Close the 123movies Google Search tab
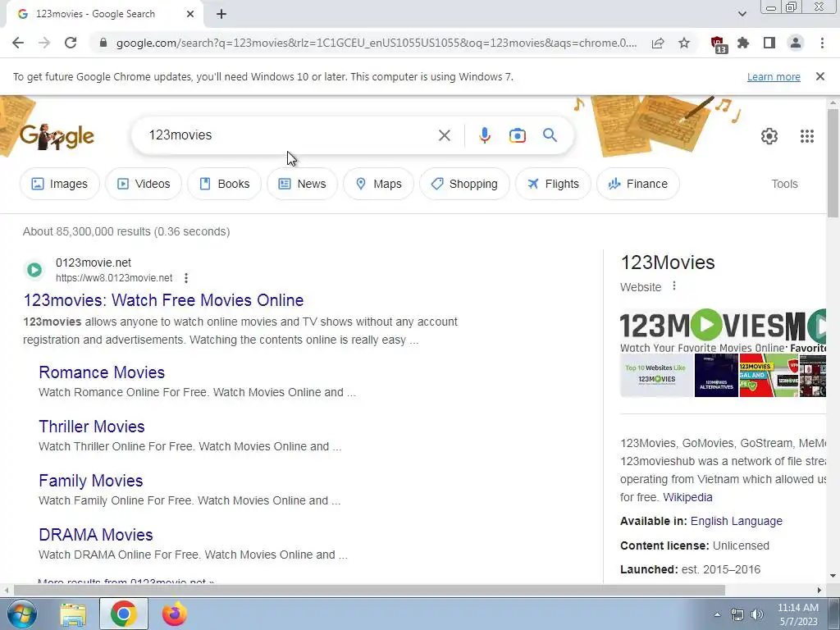The height and width of the screenshot is (630, 840). (x=190, y=14)
